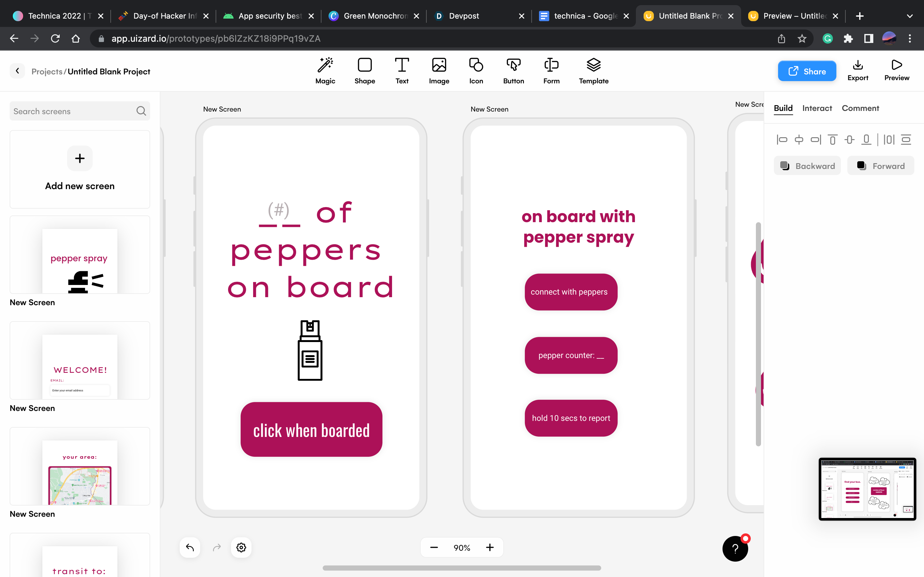924x577 pixels.
Task: Select the WELCOME! screen thumbnail
Action: [80, 361]
